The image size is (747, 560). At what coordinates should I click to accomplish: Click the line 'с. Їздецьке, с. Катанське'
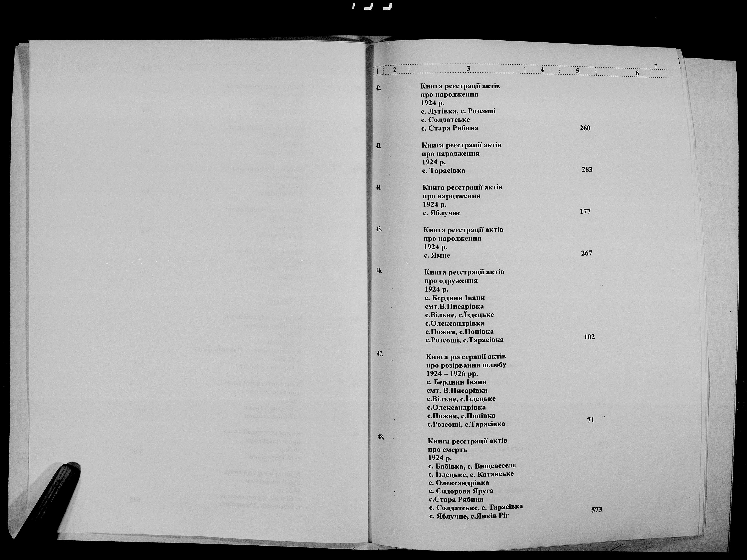click(x=471, y=474)
